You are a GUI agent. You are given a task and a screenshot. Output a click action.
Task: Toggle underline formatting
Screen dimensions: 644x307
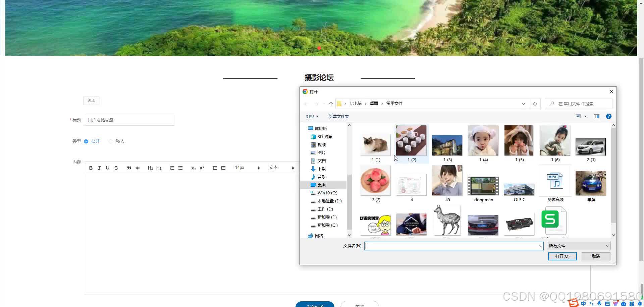point(107,168)
